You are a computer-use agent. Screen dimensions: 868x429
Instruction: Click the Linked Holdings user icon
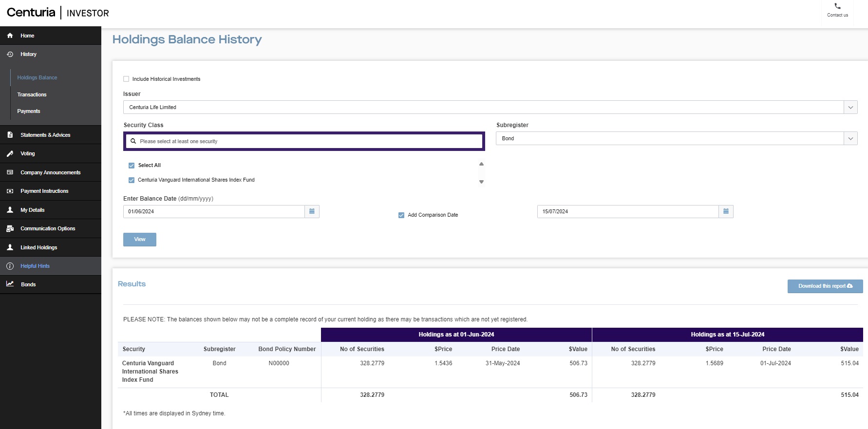pos(10,247)
